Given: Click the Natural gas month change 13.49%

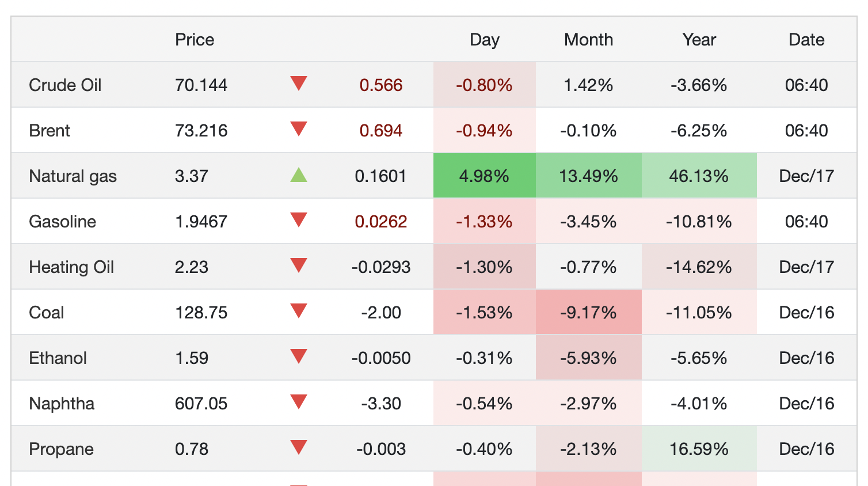Looking at the screenshot, I should [588, 176].
